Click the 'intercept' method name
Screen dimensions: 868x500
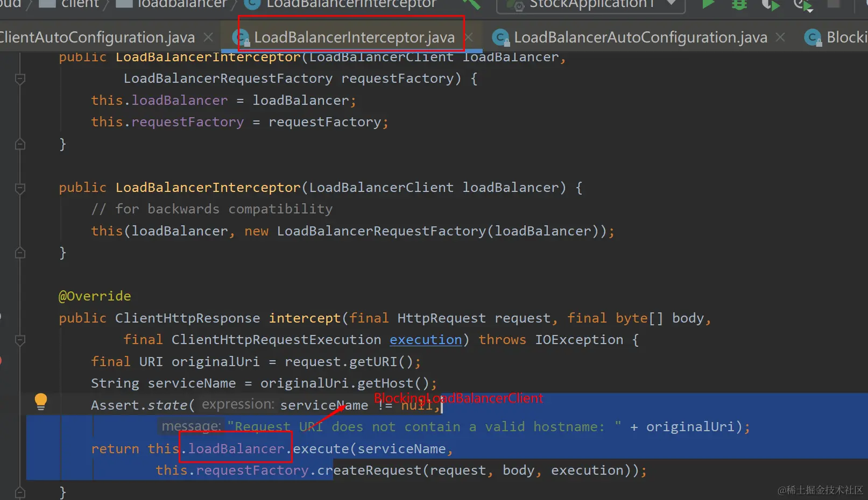(x=305, y=318)
